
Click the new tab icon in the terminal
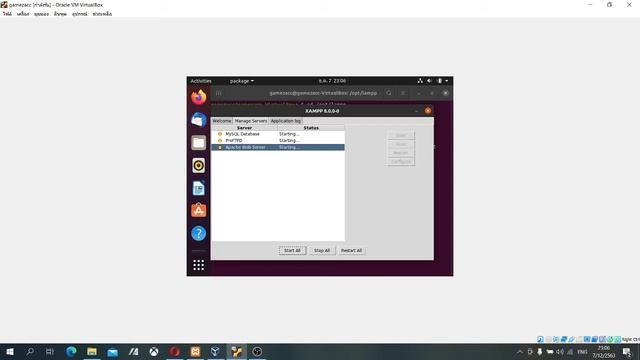pyautogui.click(x=219, y=93)
